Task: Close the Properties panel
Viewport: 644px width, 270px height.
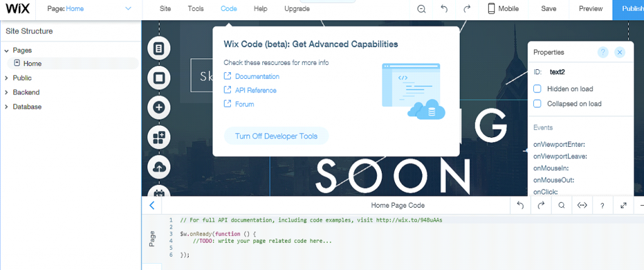Action: pyautogui.click(x=619, y=52)
